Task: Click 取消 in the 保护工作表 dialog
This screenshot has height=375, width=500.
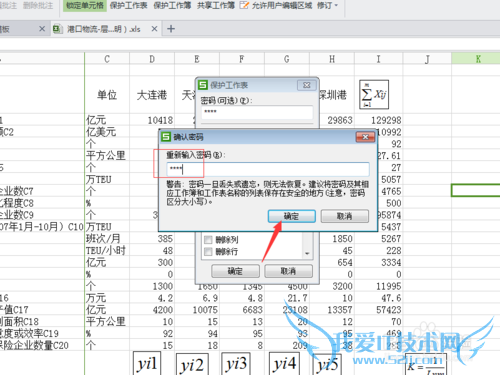Action: tap(288, 271)
